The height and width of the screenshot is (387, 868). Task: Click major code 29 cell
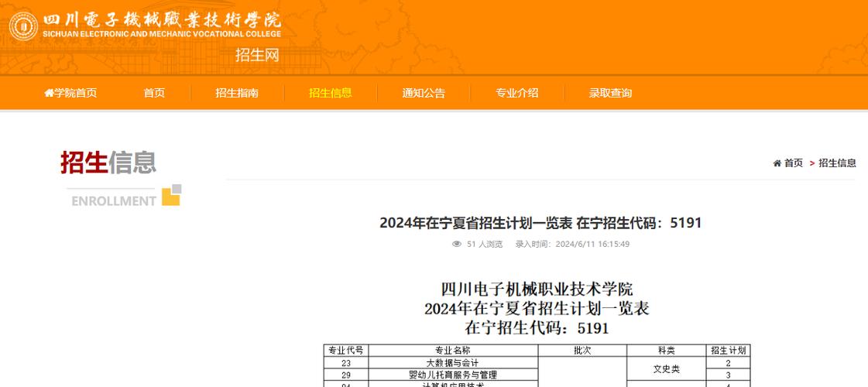(346, 375)
